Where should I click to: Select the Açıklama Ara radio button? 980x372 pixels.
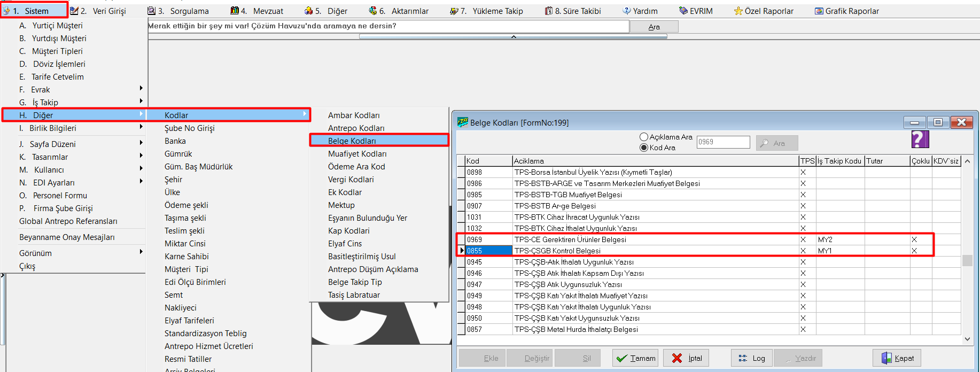644,137
